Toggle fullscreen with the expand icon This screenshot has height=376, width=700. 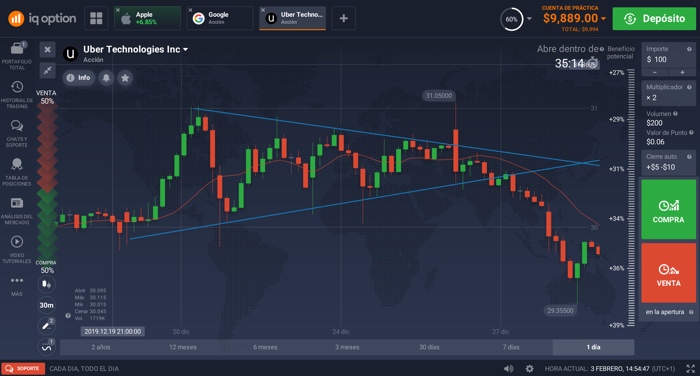690,369
